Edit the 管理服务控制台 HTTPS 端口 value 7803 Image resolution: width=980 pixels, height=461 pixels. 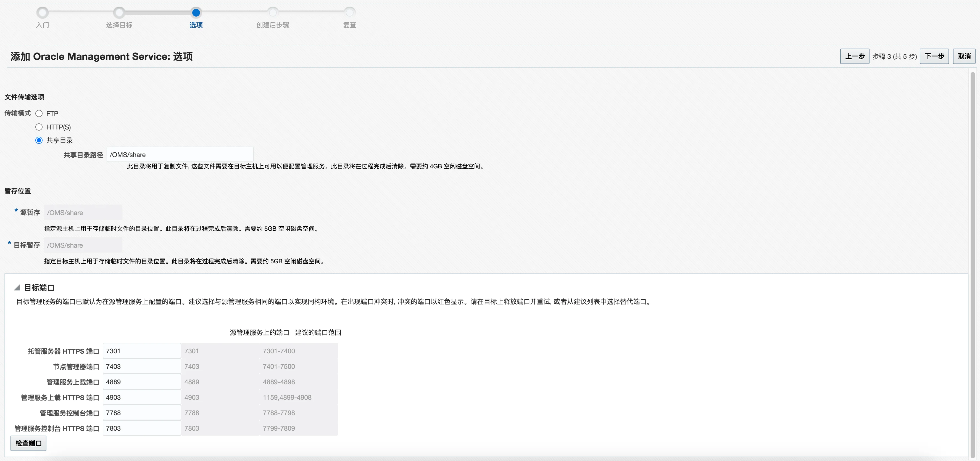(x=141, y=428)
